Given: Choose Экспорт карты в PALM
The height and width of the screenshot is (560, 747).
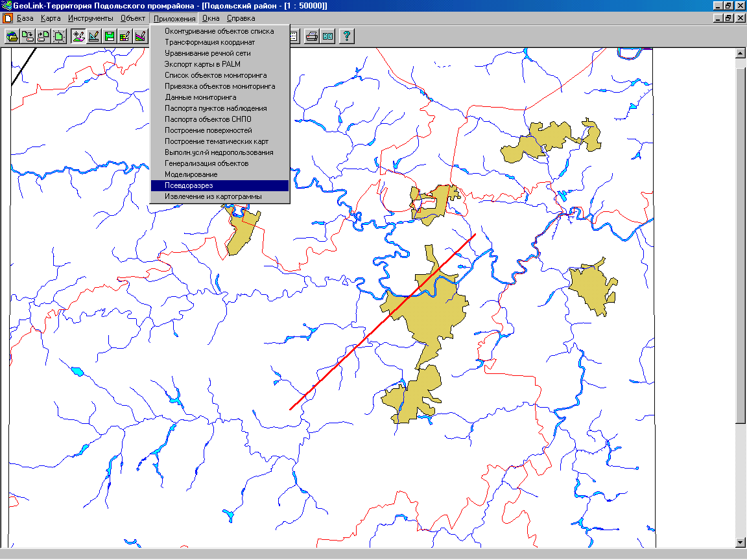Looking at the screenshot, I should point(220,64).
